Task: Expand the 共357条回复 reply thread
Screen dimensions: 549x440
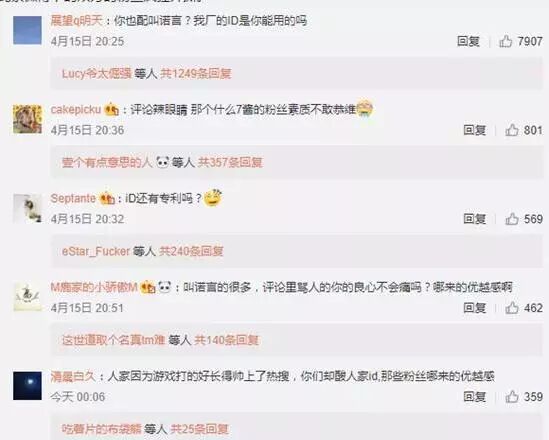Action: pos(230,162)
